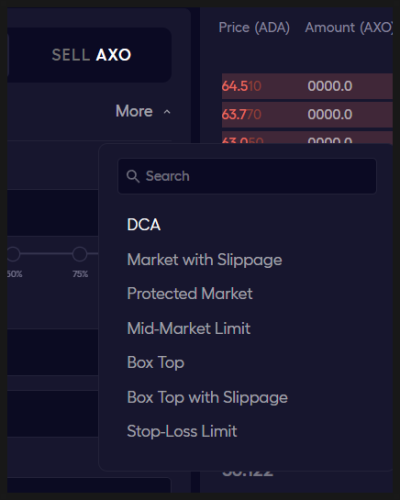
Task: Click the 0000.0 amount beside 63.770
Action: pos(330,115)
